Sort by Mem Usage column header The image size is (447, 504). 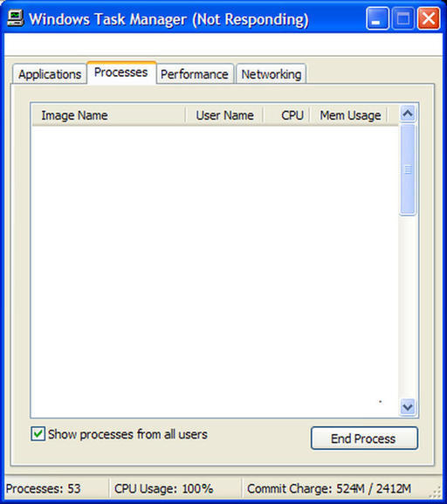pyautogui.click(x=348, y=115)
